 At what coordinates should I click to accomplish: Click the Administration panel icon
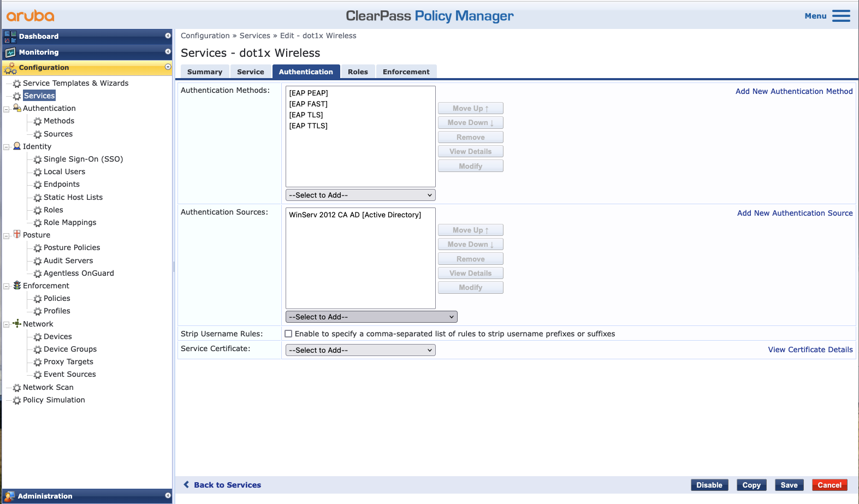[x=10, y=496]
